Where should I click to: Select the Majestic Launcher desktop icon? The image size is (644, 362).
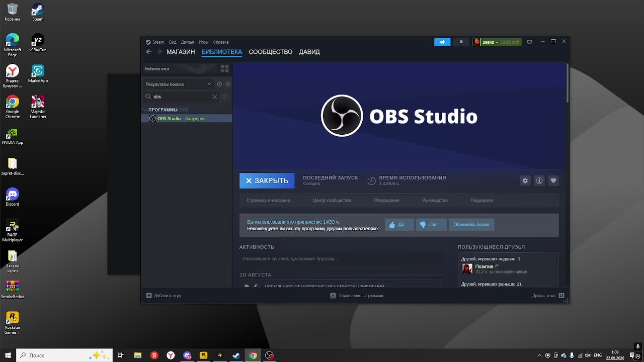38,108
